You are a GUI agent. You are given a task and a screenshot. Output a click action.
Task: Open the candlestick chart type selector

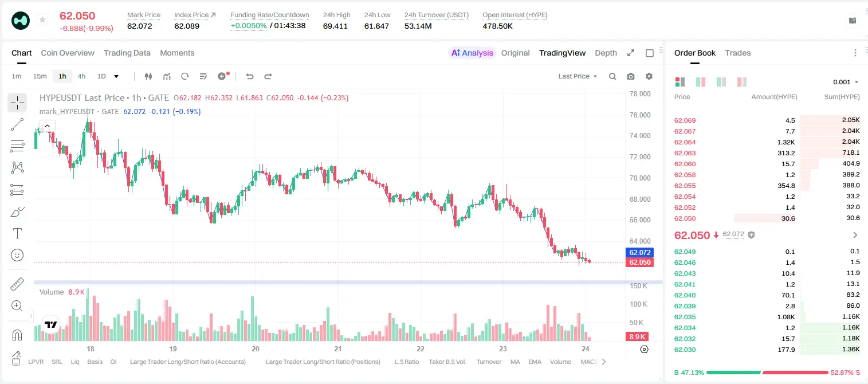[x=148, y=76]
